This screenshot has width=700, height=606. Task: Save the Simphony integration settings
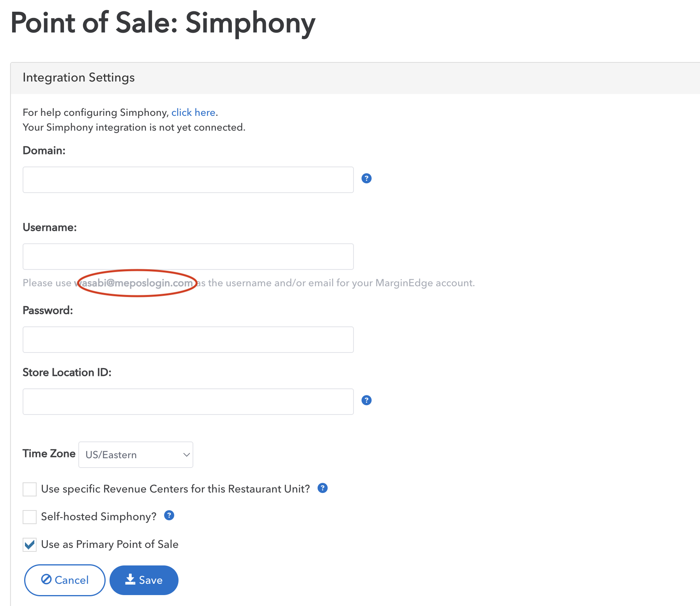point(144,580)
